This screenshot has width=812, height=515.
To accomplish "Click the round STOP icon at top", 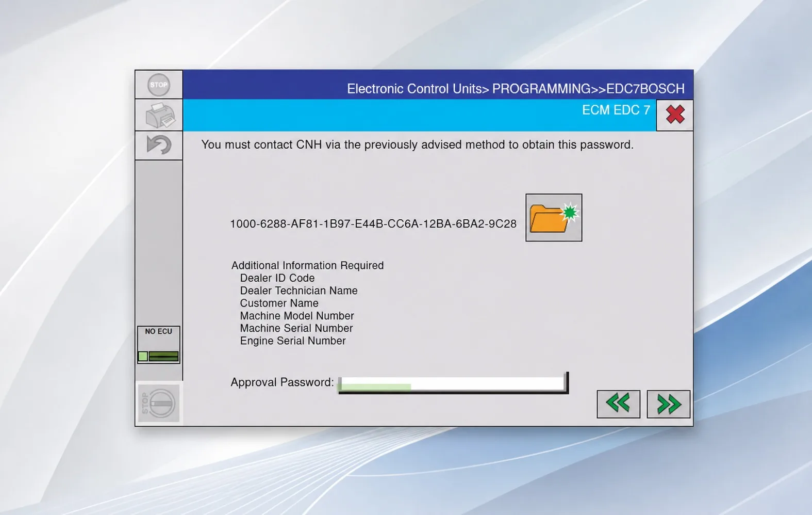I will click(x=159, y=85).
